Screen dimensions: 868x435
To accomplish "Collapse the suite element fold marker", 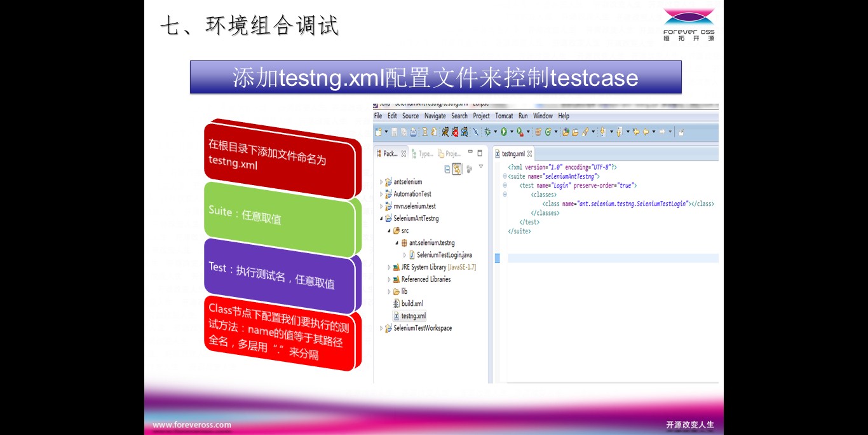I will [x=505, y=176].
